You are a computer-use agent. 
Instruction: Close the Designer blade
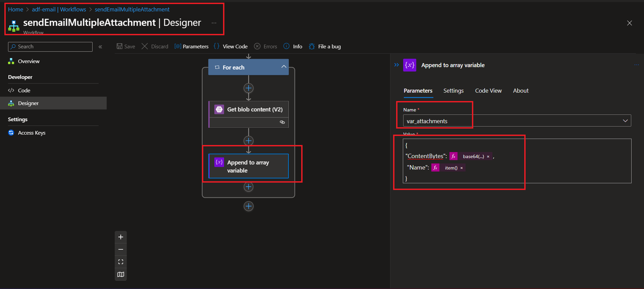[x=630, y=23]
